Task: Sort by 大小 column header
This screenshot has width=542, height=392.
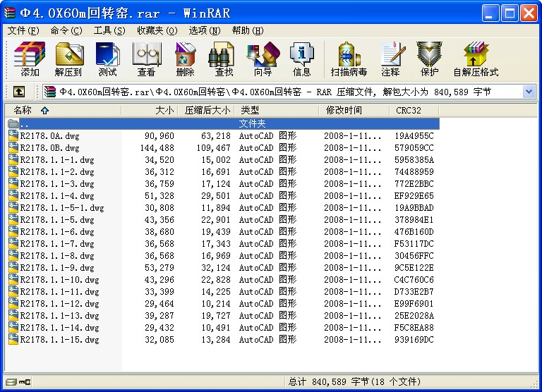Action: tap(149, 110)
